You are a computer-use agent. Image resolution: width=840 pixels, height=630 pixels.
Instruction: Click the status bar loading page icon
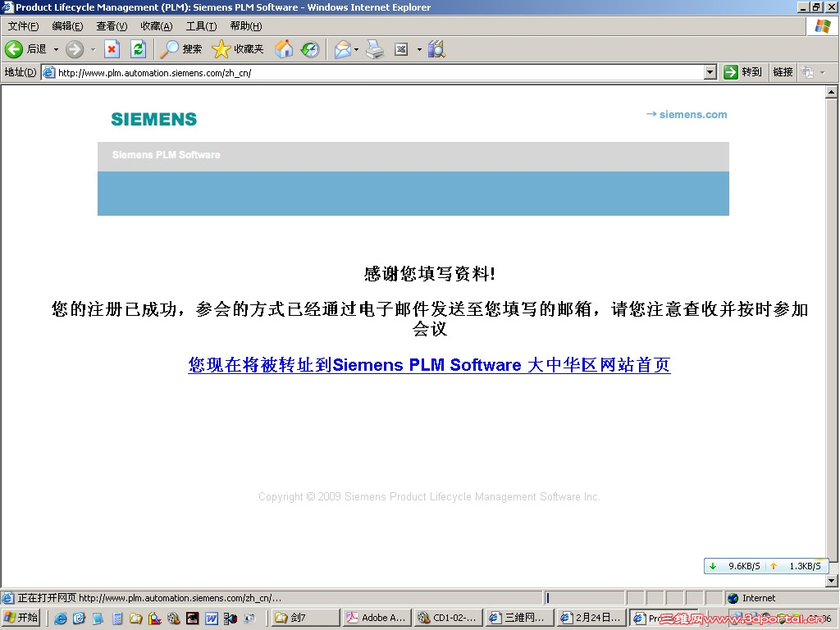pyautogui.click(x=7, y=598)
